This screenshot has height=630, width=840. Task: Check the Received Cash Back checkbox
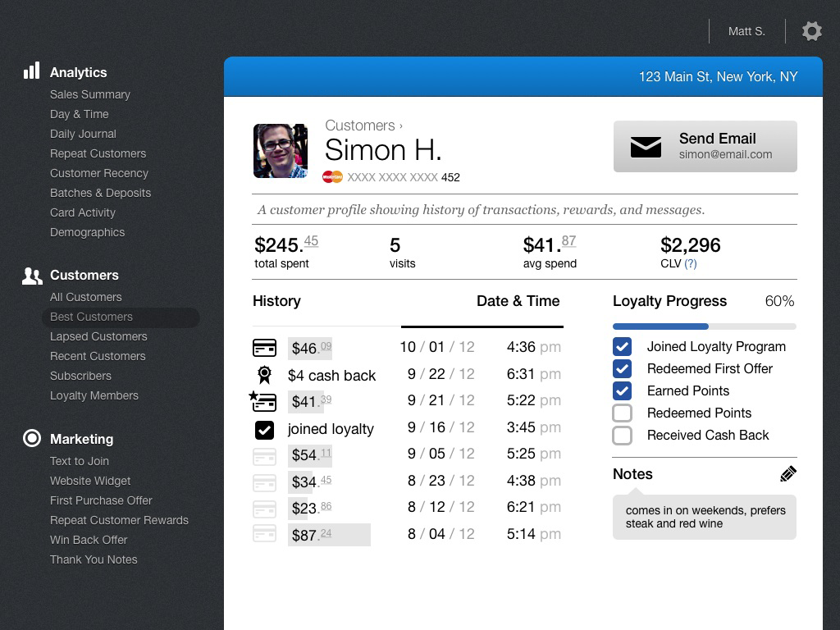[x=622, y=436]
